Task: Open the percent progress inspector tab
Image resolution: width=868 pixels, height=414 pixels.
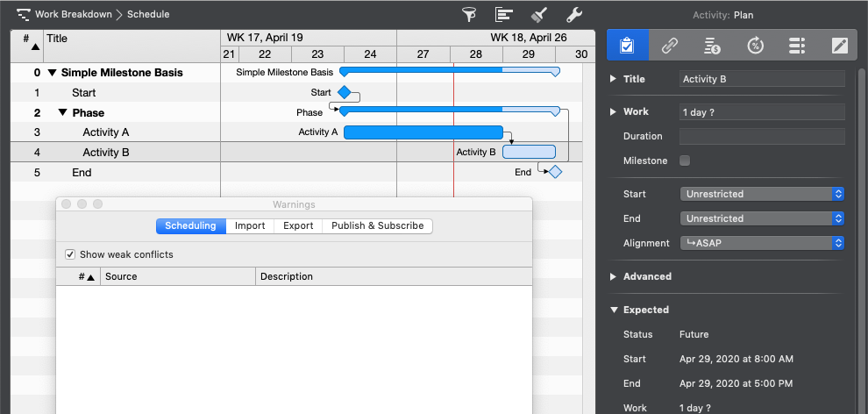Action: click(755, 46)
